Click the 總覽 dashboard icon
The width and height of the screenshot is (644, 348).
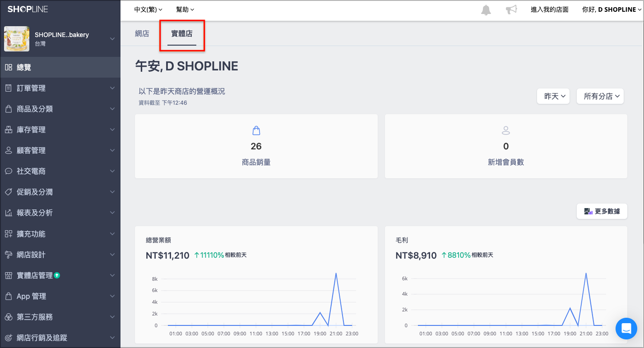coord(8,67)
